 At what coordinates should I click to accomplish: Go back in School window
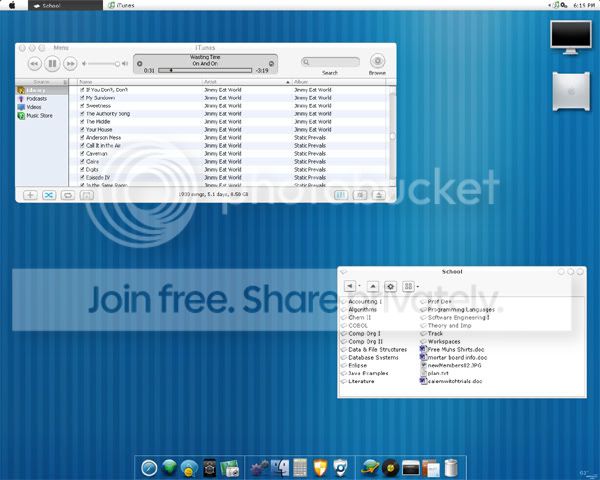point(350,286)
